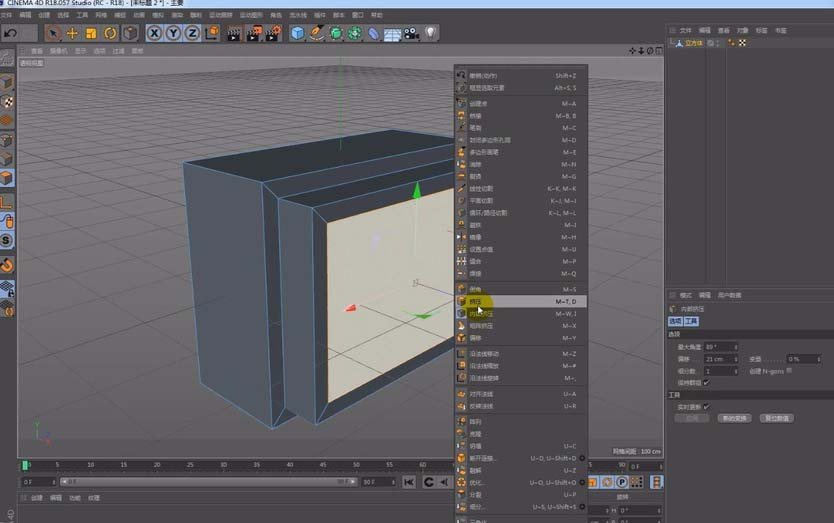Click the 最大角度 value field

point(717,346)
